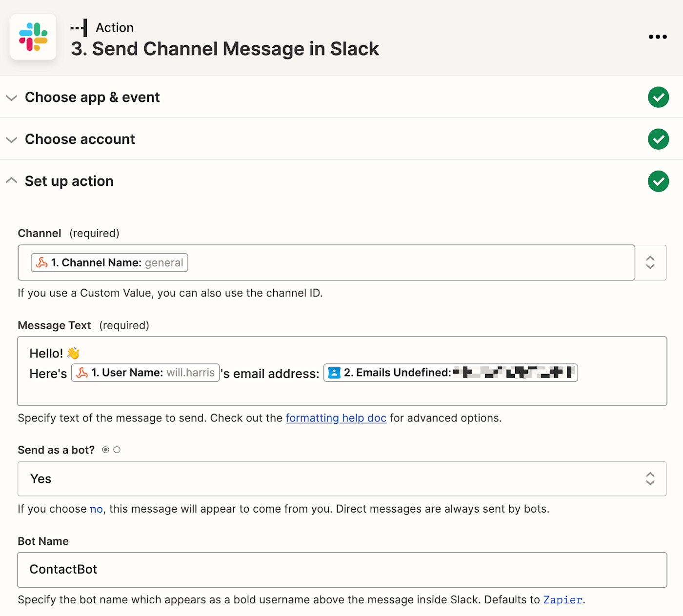
Task: Click the Send as a bot? label
Action: coord(56,450)
